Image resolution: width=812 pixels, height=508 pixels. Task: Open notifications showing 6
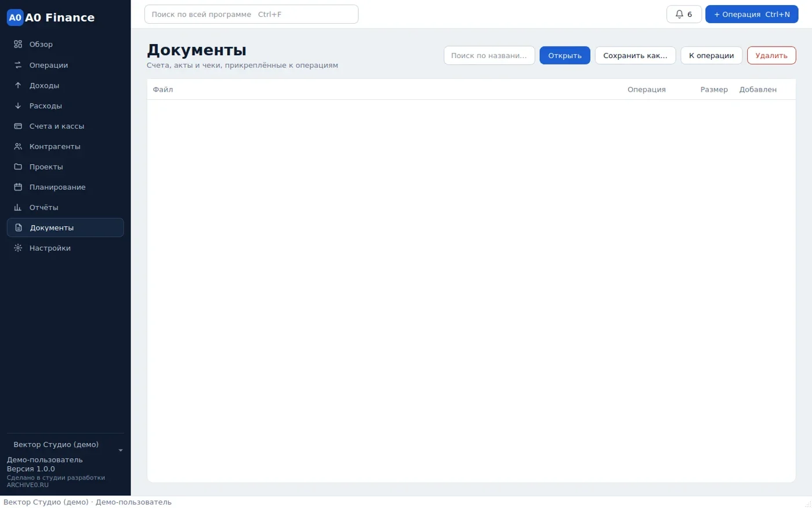click(x=684, y=14)
